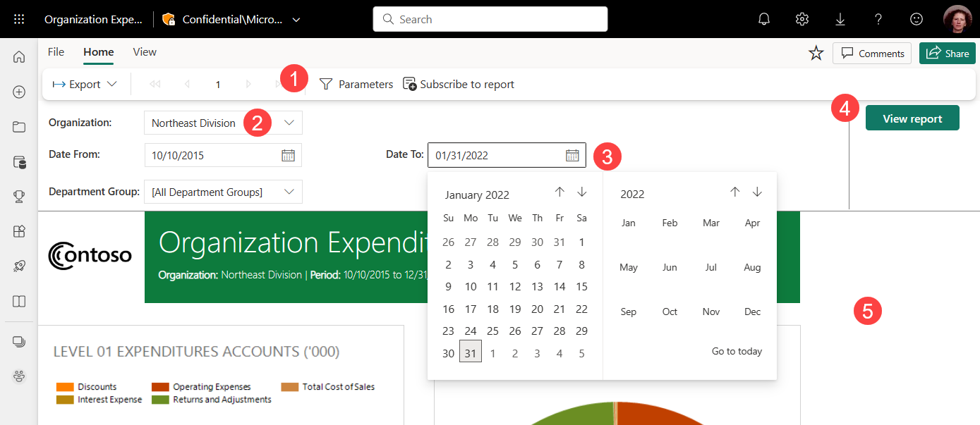Go to first page of report
Screen dimensions: 980x425
coord(155,85)
